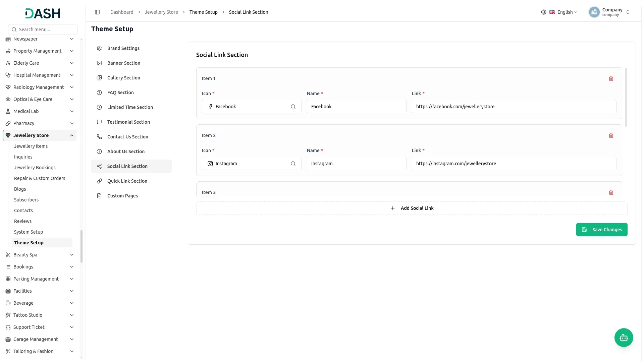
Task: Delete social link Item 1
Action: coord(611,78)
